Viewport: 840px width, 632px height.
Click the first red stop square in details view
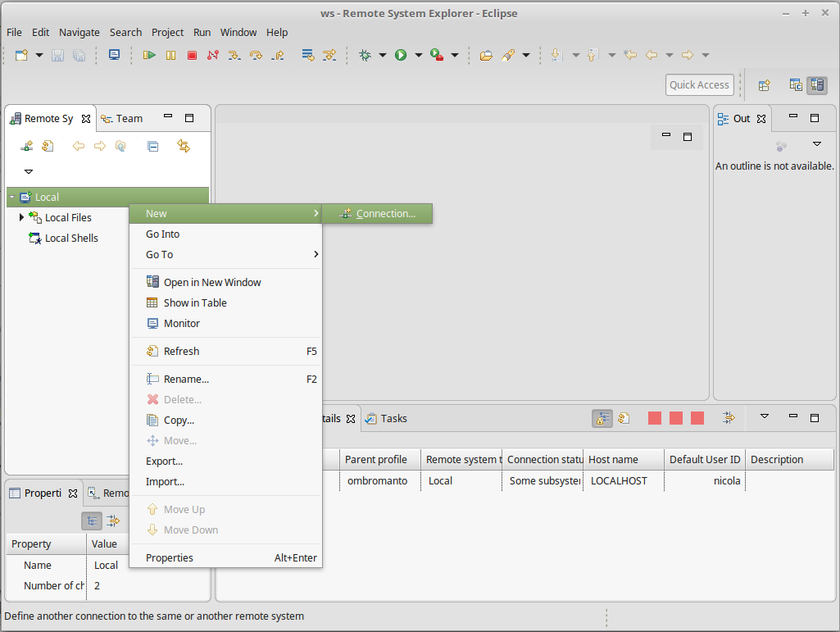655,418
